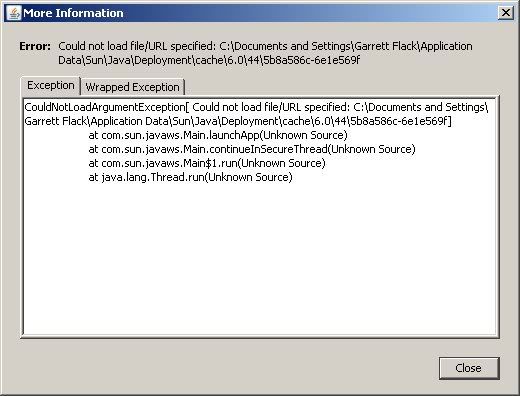The image size is (520, 396).
Task: Click empty white space inside the exception text area
Action: point(260,260)
